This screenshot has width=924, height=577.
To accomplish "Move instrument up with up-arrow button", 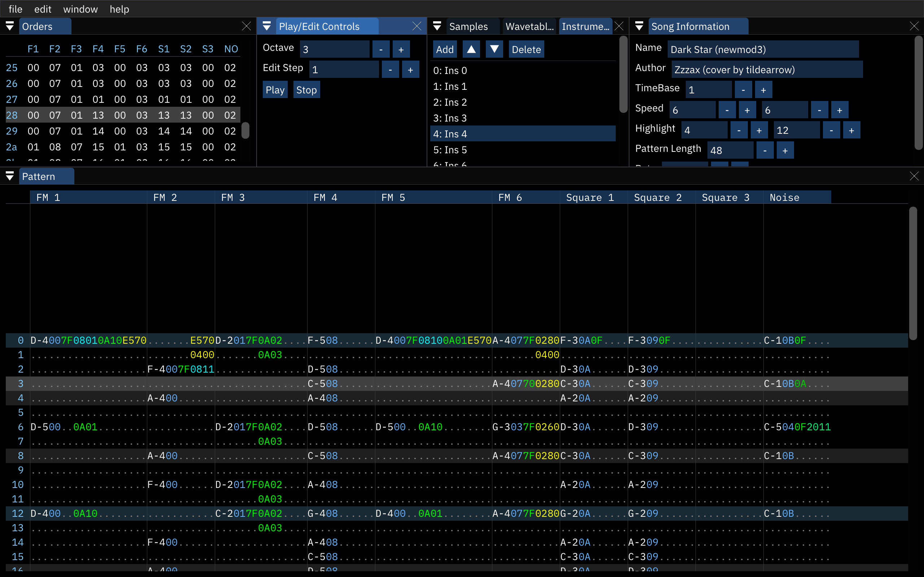I will click(x=471, y=49).
